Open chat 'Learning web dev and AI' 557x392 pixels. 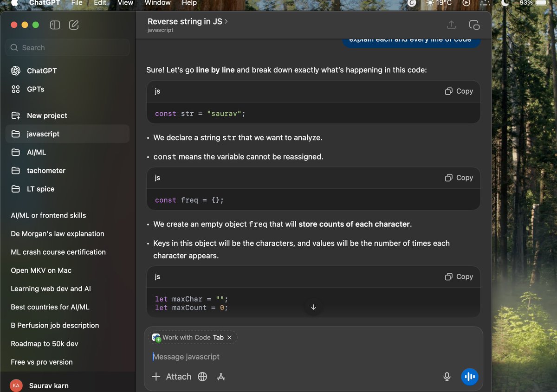[x=51, y=289]
